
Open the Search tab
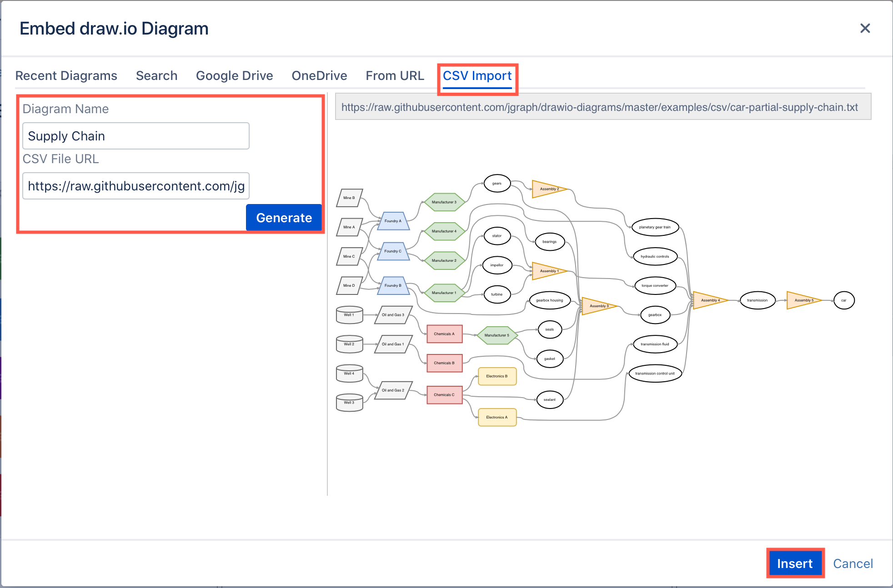(156, 75)
